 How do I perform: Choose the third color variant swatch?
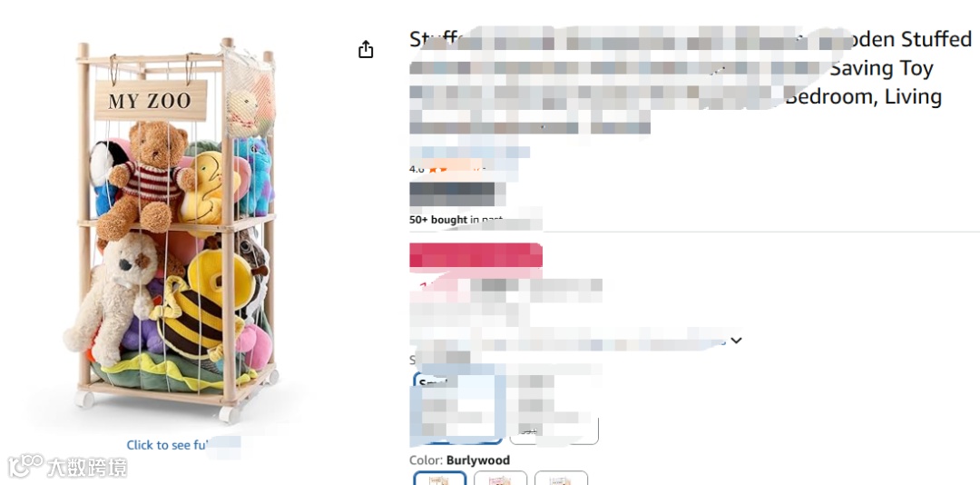562,479
